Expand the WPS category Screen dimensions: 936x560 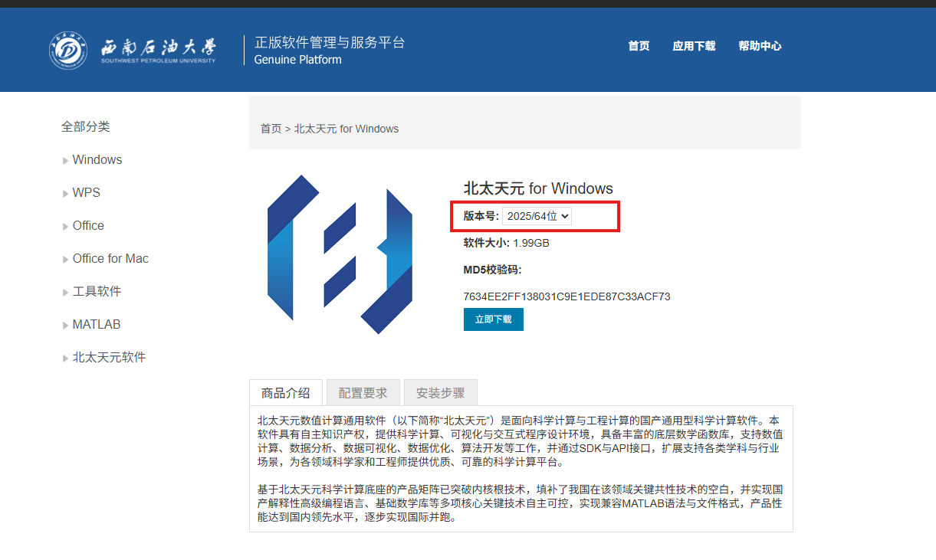click(85, 192)
